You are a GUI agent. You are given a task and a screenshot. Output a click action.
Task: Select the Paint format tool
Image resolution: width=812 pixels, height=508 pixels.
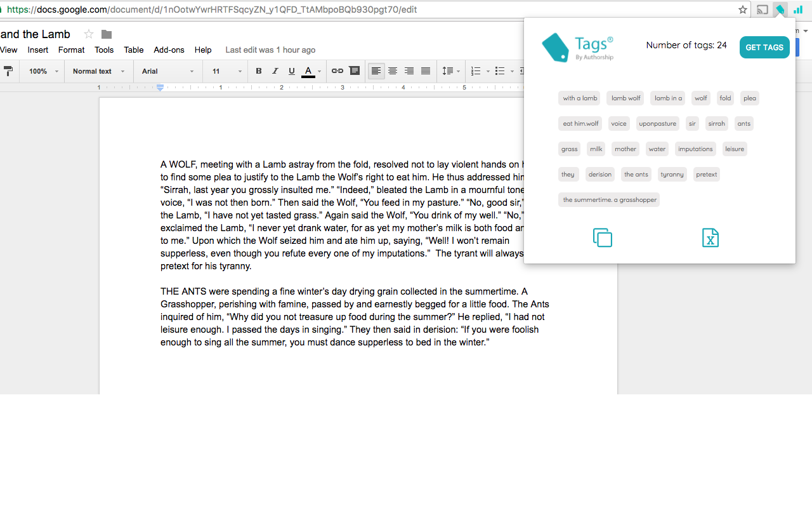click(x=9, y=71)
